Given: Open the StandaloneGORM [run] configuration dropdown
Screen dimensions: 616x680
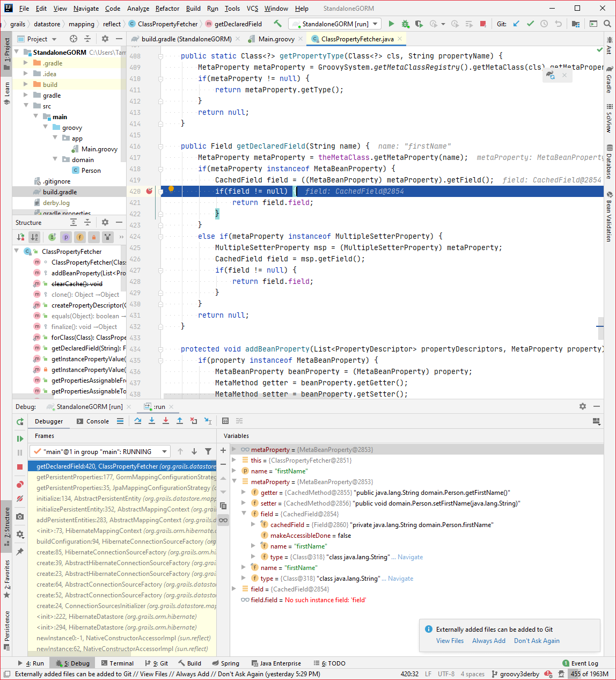Looking at the screenshot, I should pyautogui.click(x=335, y=24).
